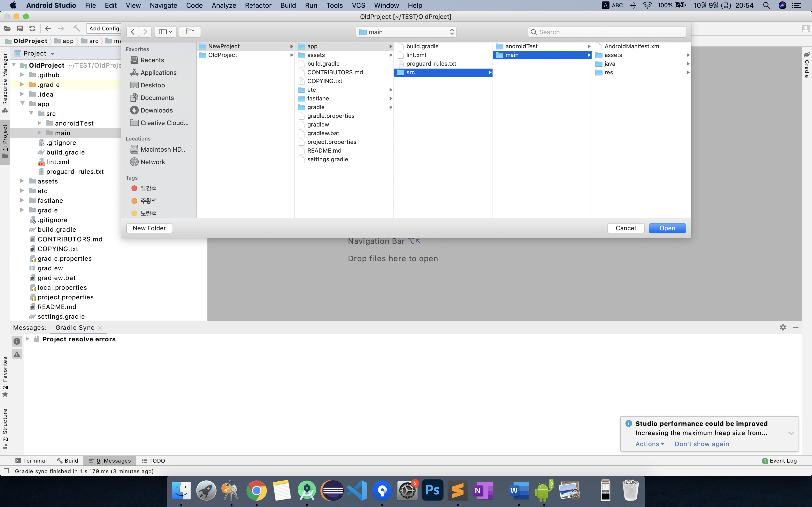Click Don't show again link
This screenshot has height=507, width=812.
[702, 444]
